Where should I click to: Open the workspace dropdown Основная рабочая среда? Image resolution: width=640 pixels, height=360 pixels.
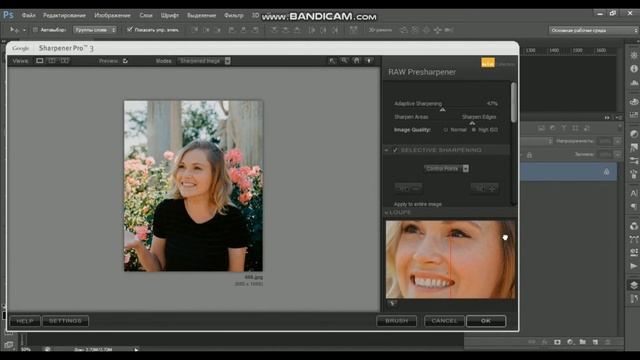coord(593,30)
